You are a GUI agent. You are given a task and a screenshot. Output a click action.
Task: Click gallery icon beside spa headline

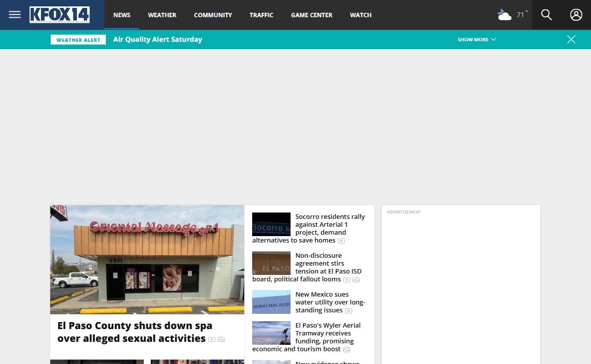click(x=221, y=339)
